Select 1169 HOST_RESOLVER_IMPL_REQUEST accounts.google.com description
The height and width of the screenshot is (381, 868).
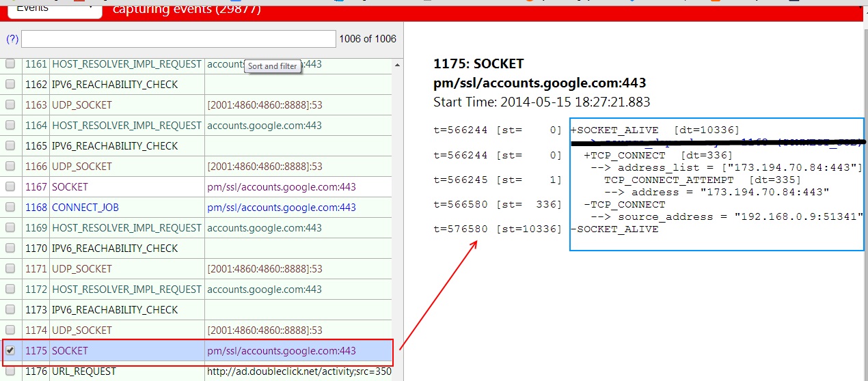265,228
